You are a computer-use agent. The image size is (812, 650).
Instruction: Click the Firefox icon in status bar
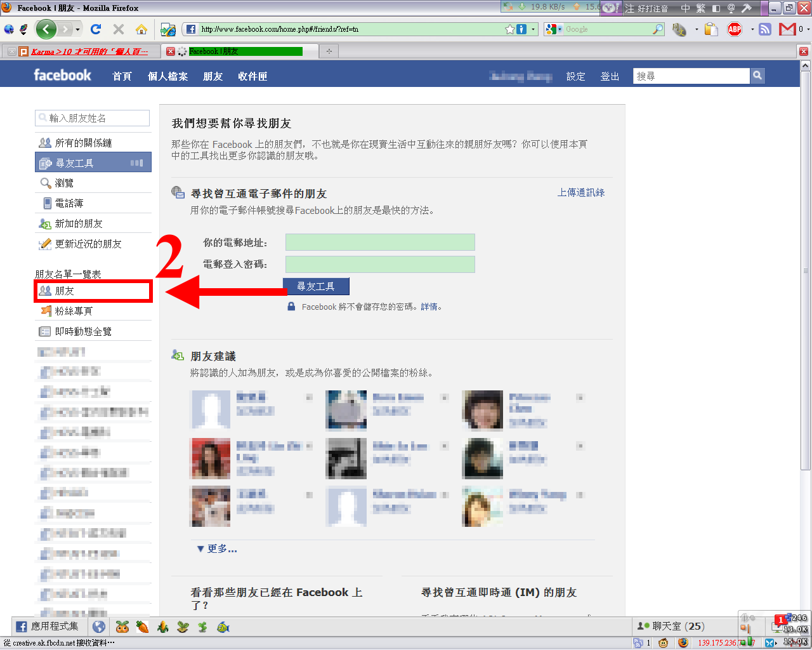point(683,643)
